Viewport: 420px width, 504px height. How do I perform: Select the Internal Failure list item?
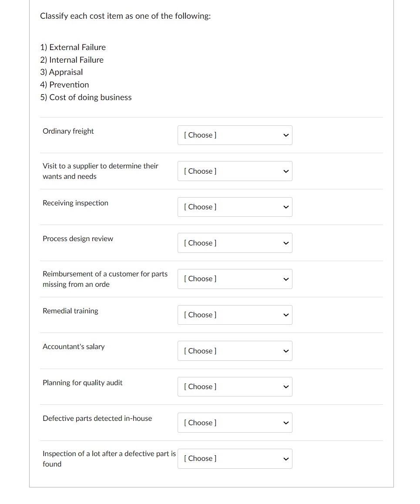[x=71, y=60]
